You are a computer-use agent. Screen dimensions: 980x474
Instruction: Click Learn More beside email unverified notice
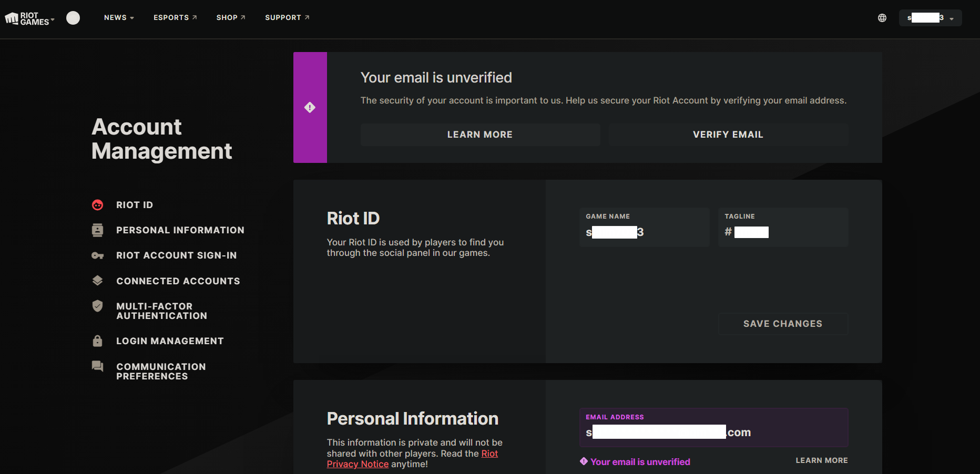(822, 460)
